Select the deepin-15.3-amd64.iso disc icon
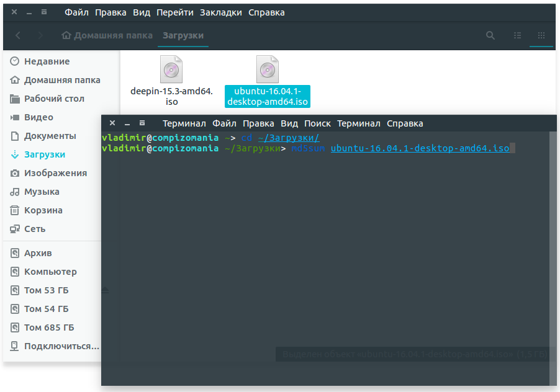Viewport: 560px width, 392px height. click(x=171, y=69)
